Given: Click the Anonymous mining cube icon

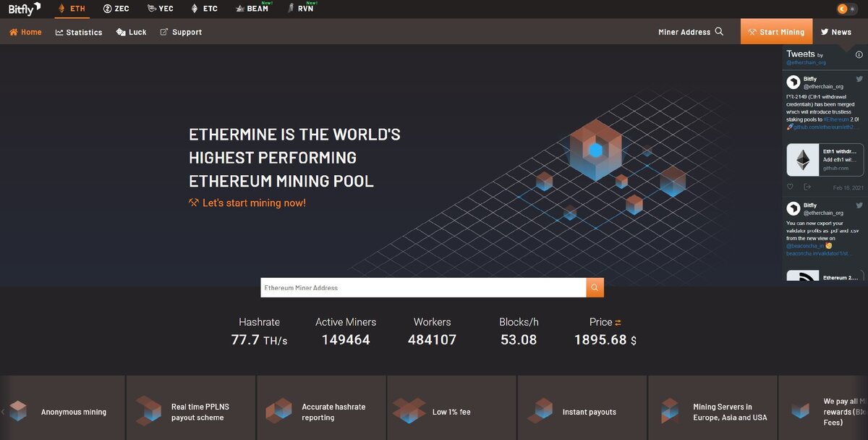Looking at the screenshot, I should [18, 411].
